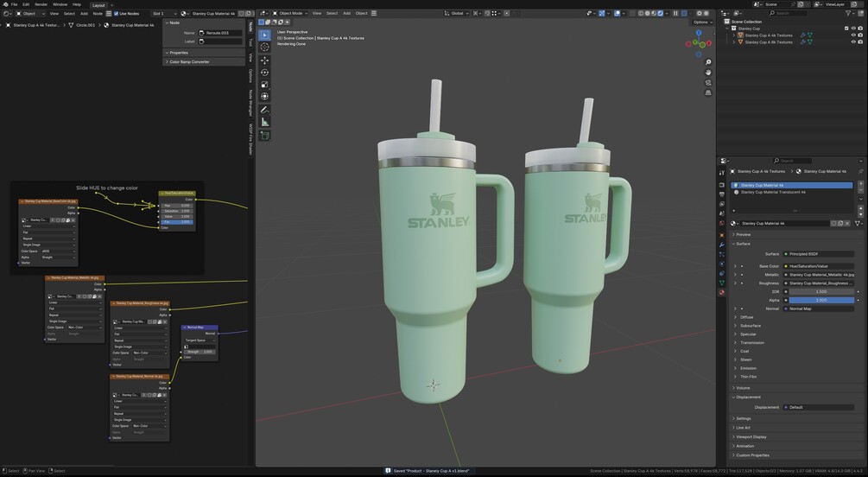Adjust the Alpha slider value

click(x=820, y=300)
